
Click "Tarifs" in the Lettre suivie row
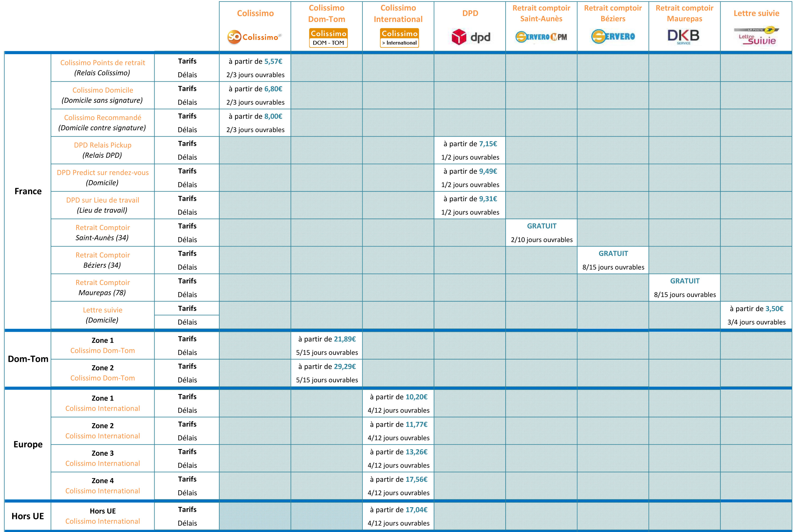click(x=187, y=309)
